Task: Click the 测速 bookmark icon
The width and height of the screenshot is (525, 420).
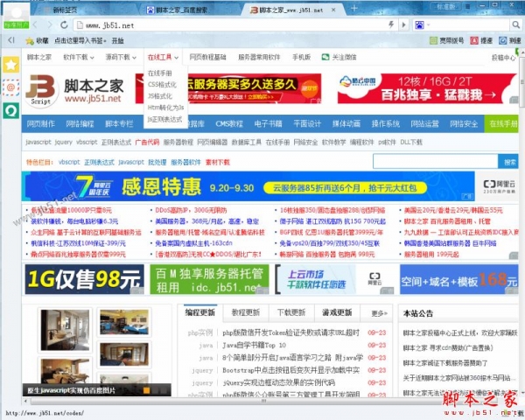Action: [x=502, y=40]
